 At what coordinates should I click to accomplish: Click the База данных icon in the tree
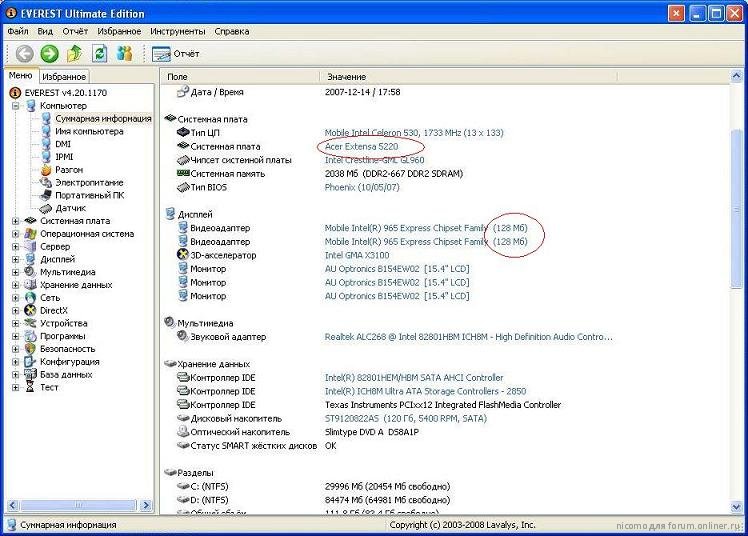pyautogui.click(x=30, y=375)
